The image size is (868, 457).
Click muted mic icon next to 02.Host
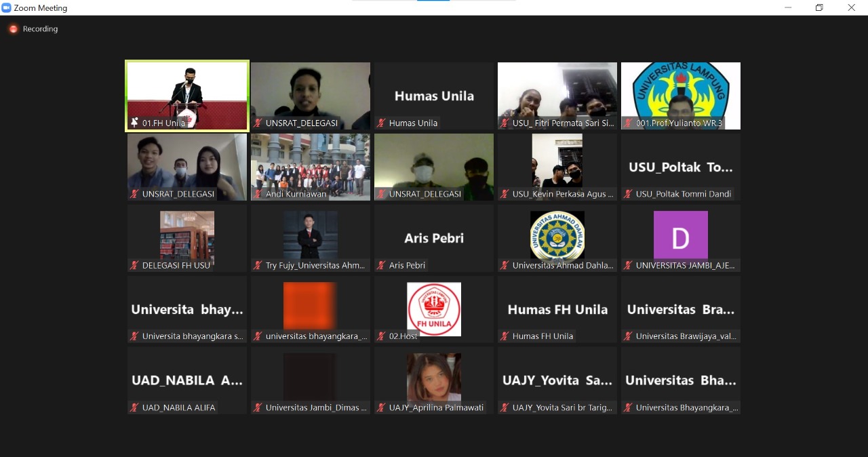(382, 336)
